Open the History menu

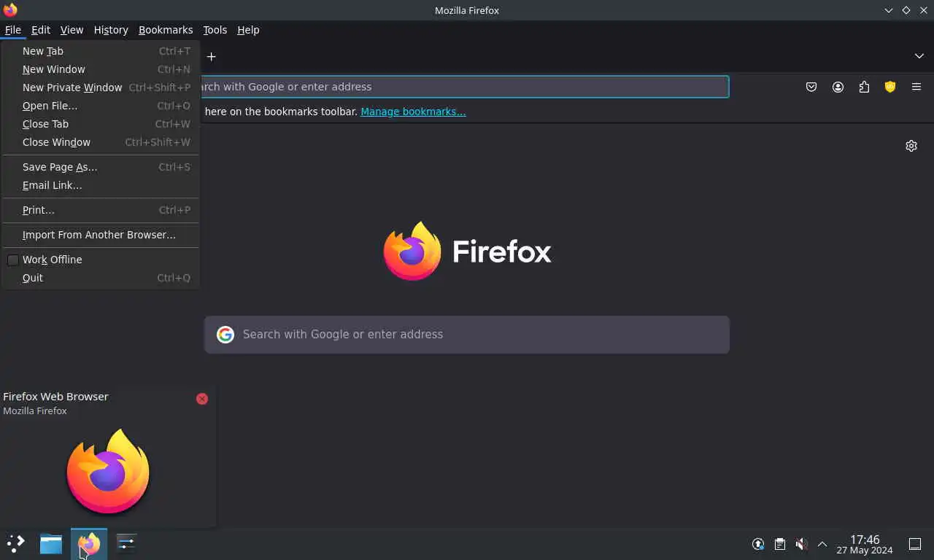[111, 30]
